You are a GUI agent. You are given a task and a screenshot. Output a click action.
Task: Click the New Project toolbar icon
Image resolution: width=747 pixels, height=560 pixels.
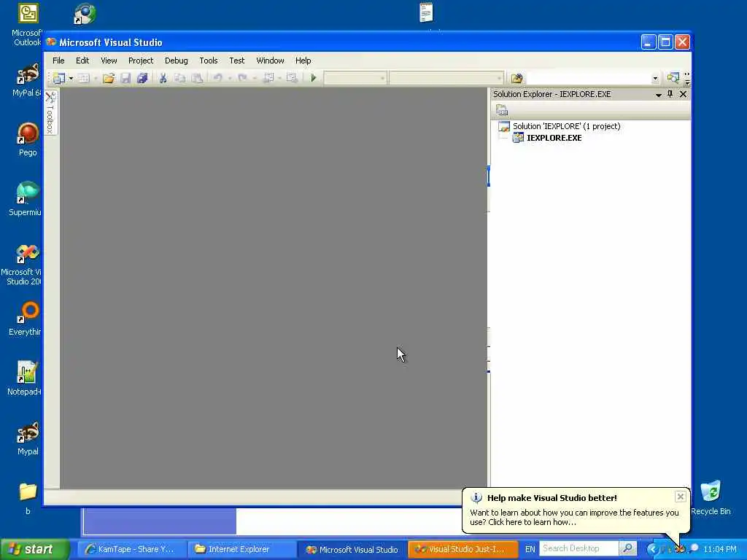(59, 78)
